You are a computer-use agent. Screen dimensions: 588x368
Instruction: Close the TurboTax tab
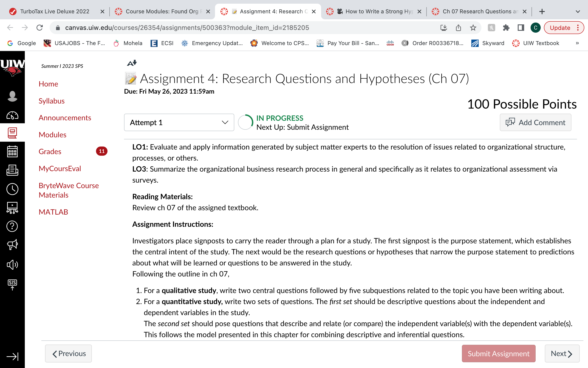pos(102,11)
